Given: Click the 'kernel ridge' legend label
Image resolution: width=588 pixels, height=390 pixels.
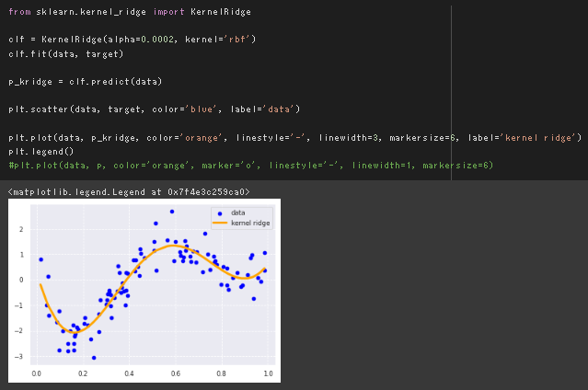Looking at the screenshot, I should pos(250,224).
